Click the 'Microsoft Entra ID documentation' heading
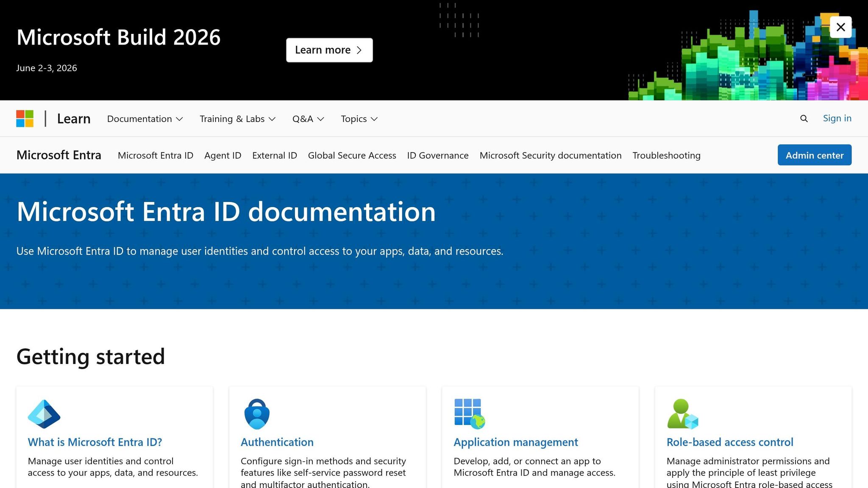This screenshot has width=868, height=488. [x=226, y=211]
